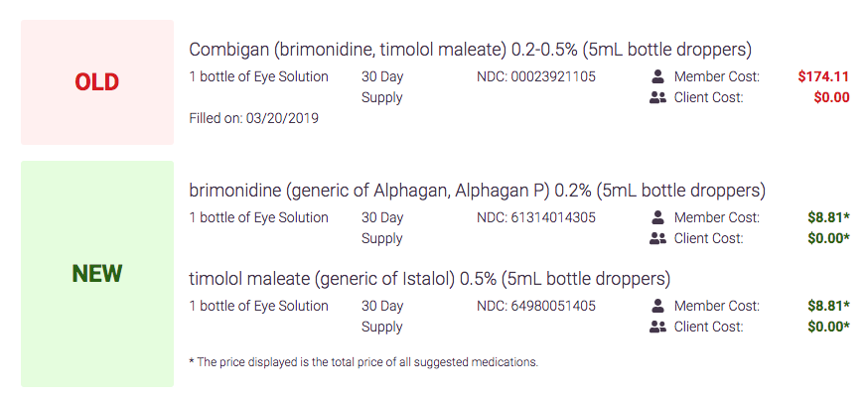Click the brimonidine member cost person icon
This screenshot has width=868, height=398.
657,217
